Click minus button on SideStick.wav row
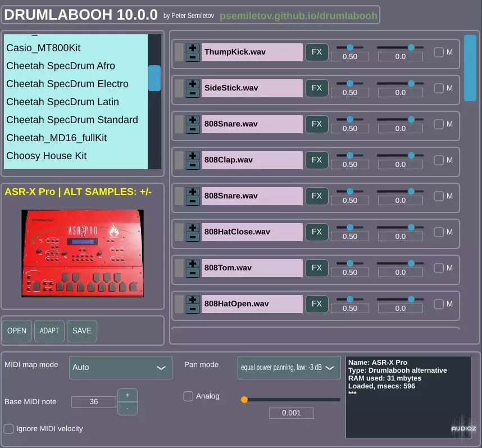The width and height of the screenshot is (482, 448). pyautogui.click(x=193, y=93)
